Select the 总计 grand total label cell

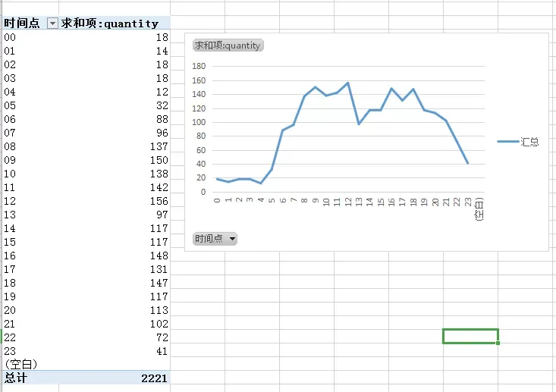coord(31,378)
